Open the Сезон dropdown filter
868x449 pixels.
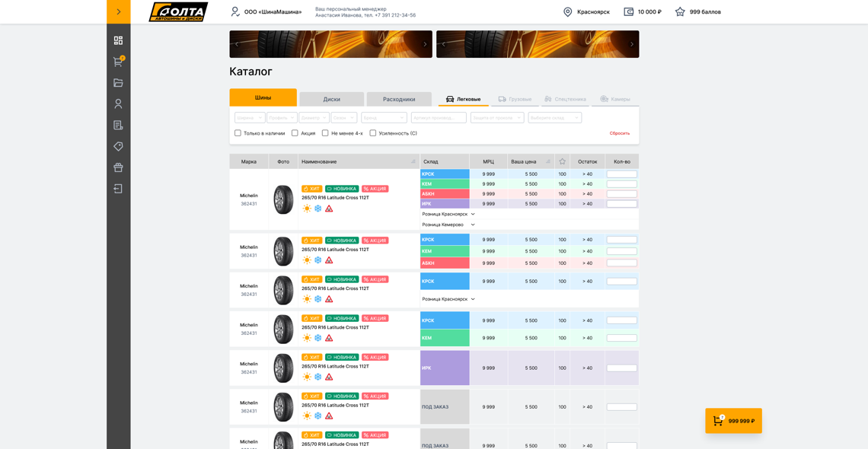coord(344,117)
